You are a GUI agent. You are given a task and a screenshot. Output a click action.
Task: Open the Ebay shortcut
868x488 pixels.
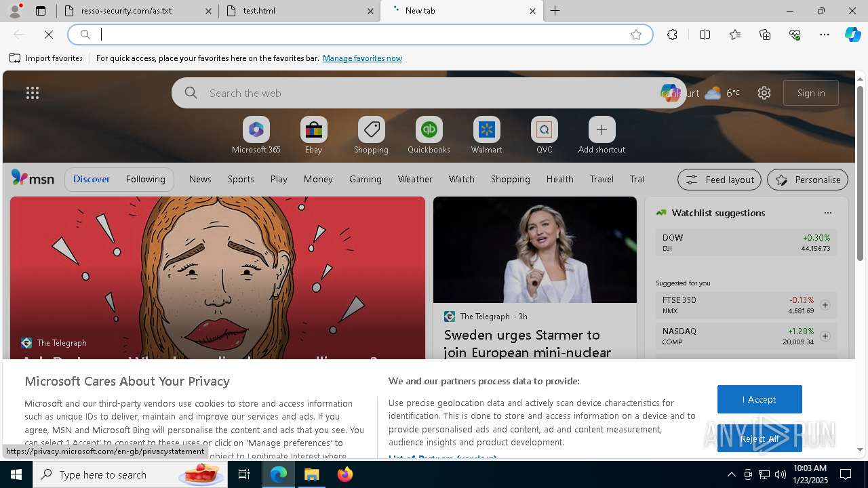[314, 135]
